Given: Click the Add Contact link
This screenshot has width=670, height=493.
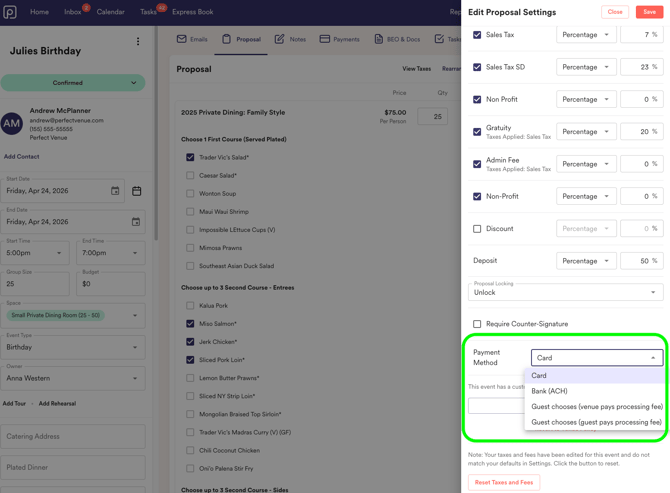Looking at the screenshot, I should pos(22,156).
